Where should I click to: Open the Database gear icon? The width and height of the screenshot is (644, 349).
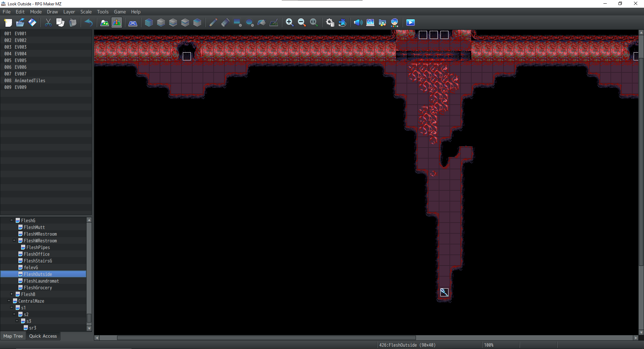tap(330, 22)
